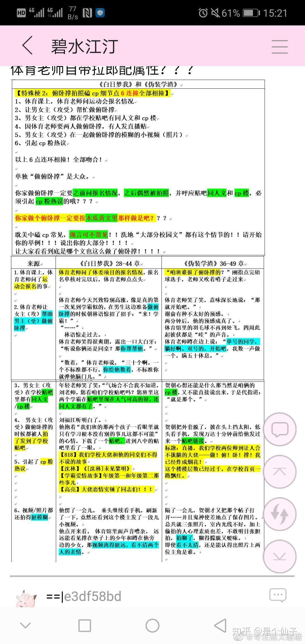Tap the Android back triangle button

pyautogui.click(x=221, y=625)
